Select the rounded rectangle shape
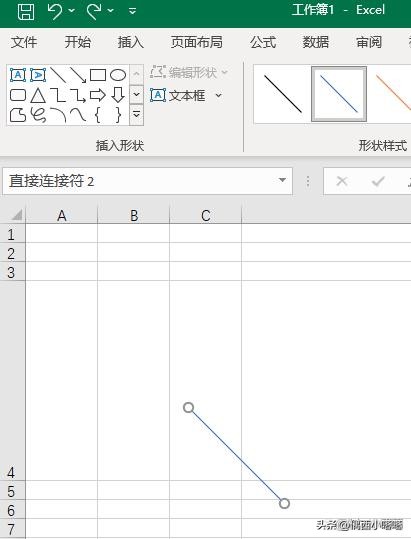This screenshot has width=411, height=539. pyautogui.click(x=18, y=95)
